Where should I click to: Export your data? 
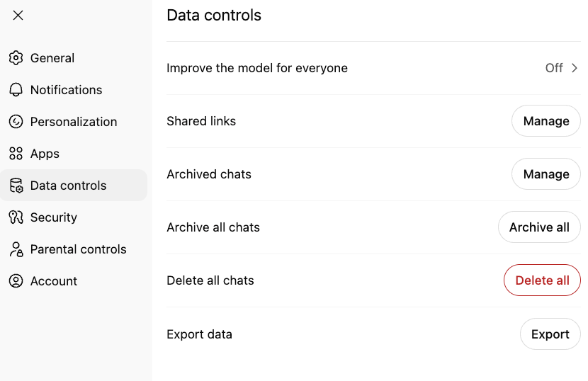550,334
